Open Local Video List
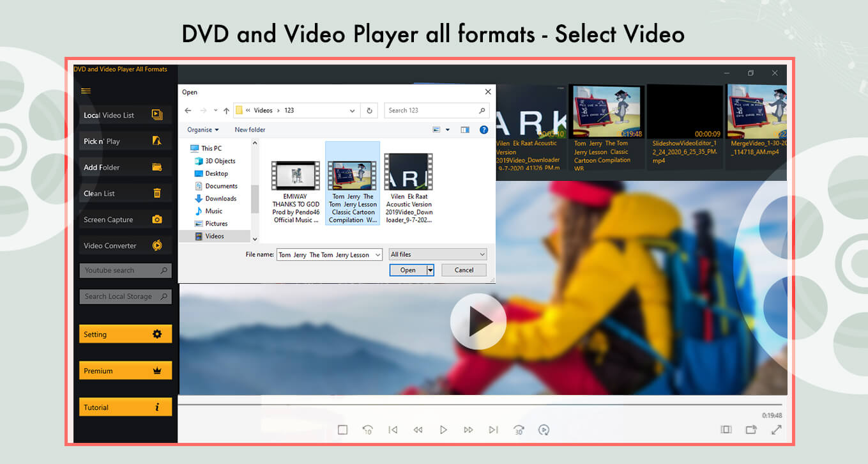868x464 pixels. tap(125, 115)
